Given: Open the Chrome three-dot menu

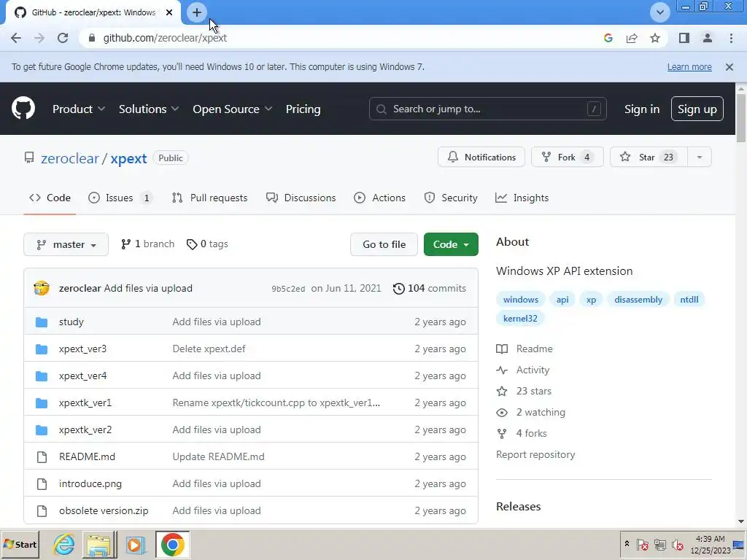Looking at the screenshot, I should coord(731,38).
